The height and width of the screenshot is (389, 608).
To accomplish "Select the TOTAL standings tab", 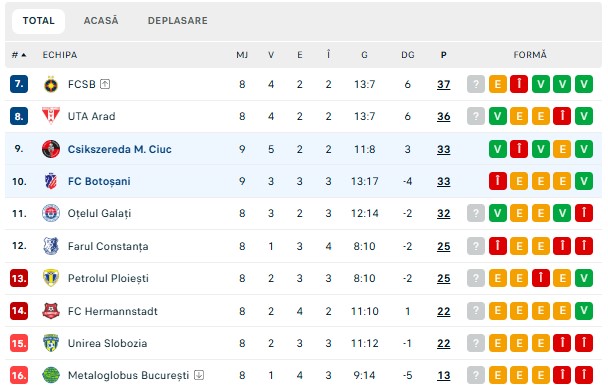I will 38,21.
